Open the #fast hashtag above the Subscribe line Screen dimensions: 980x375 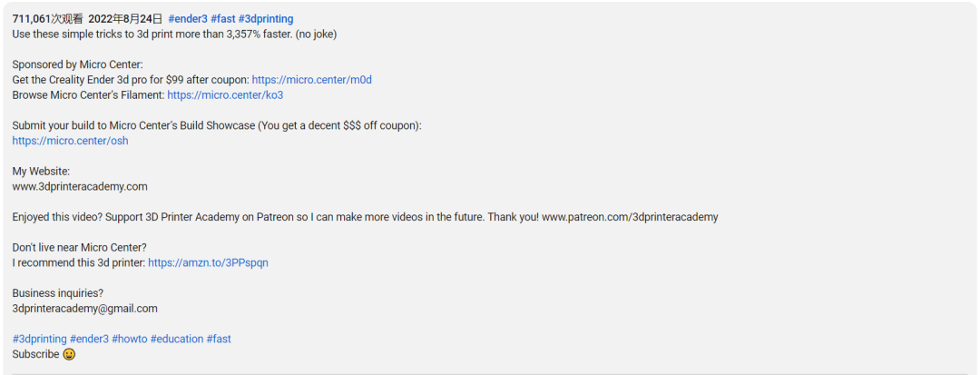(219, 339)
